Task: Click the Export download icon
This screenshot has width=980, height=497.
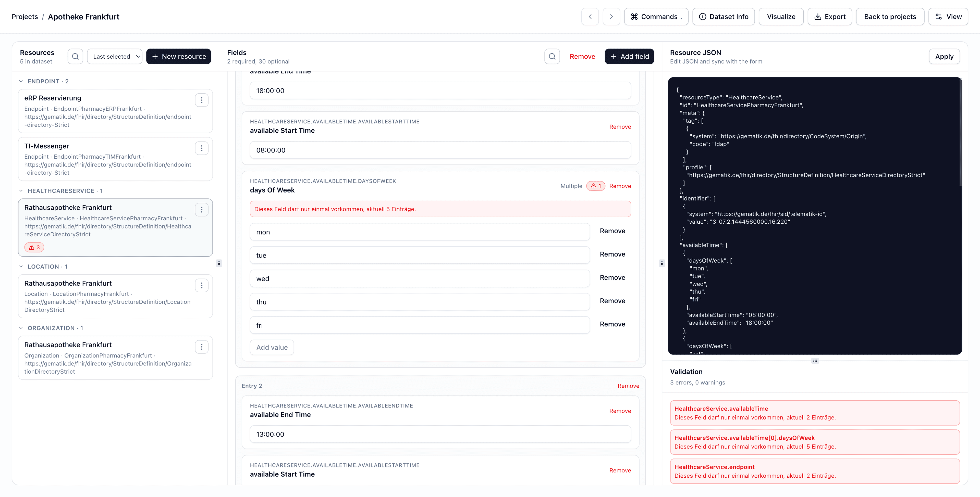Action: coord(817,16)
